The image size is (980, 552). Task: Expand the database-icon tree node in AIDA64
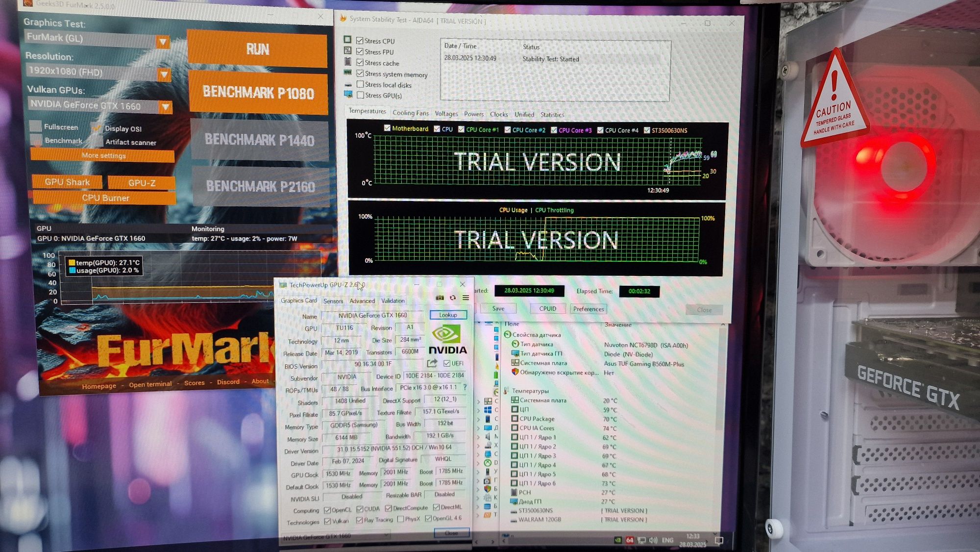(x=479, y=506)
